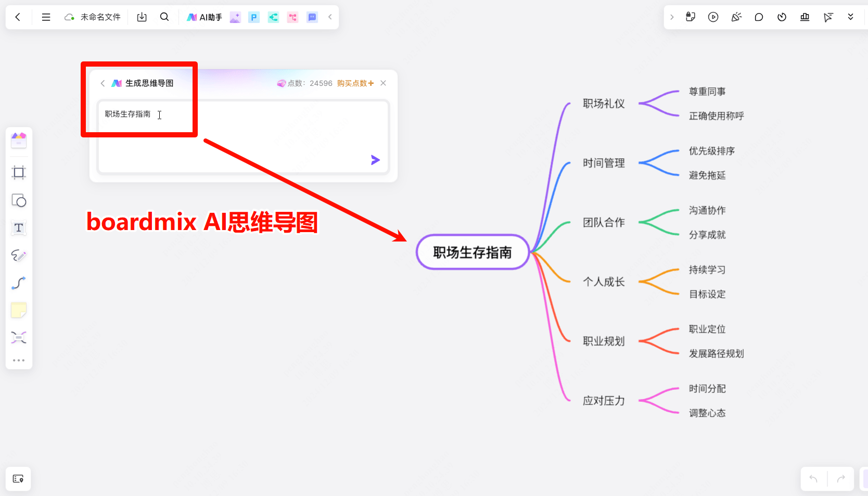Open the hamburger main menu

click(46, 17)
